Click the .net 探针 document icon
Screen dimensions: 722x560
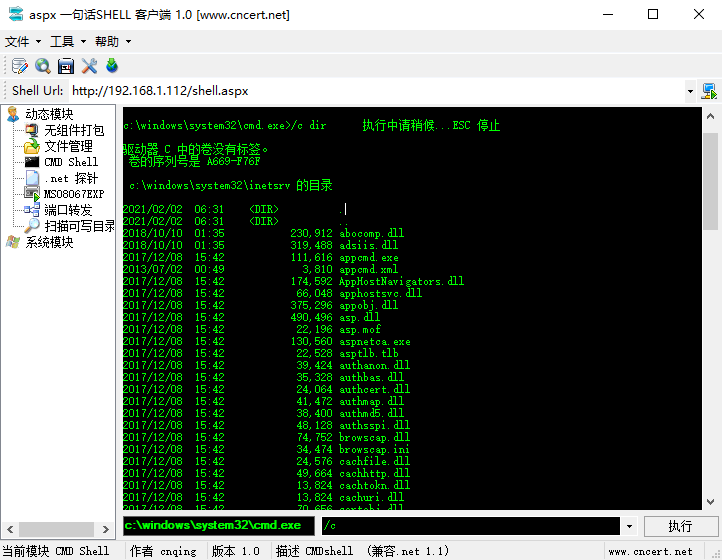point(32,178)
